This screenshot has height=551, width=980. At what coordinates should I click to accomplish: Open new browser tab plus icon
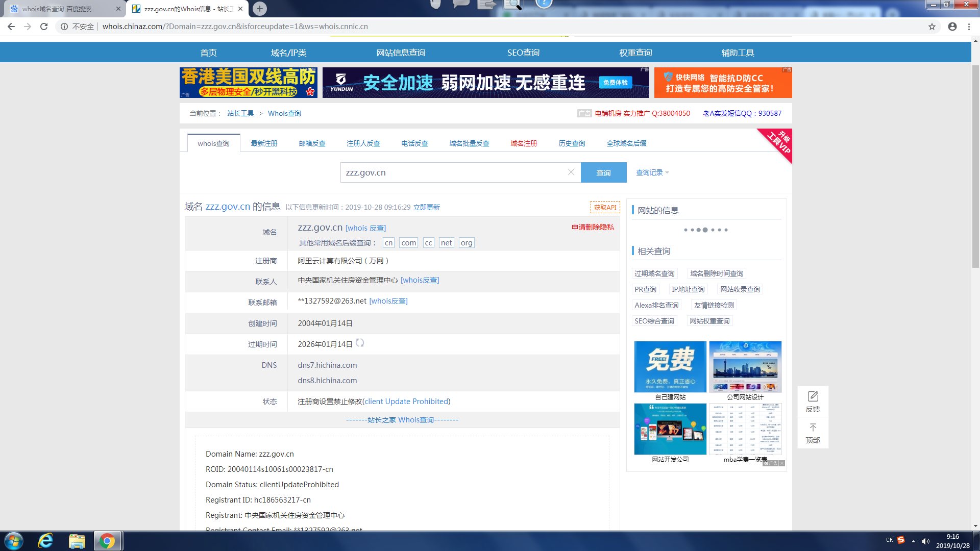tap(260, 9)
